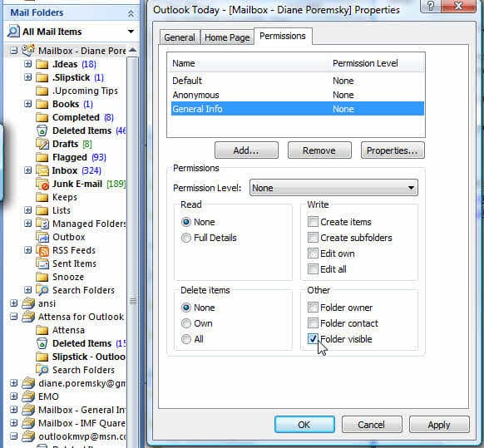Click the Attensa Deleted Items bin icon
This screenshot has height=448, width=484.
click(x=42, y=343)
